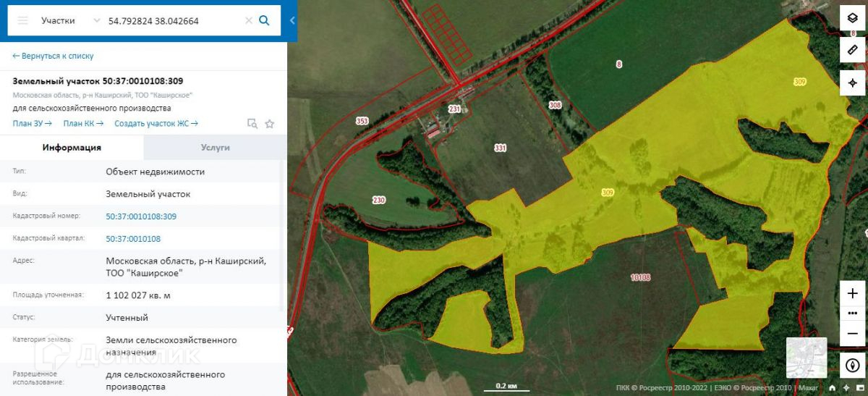The height and width of the screenshot is (396, 868).
Task: Go back via Вернуться к списку
Action: 53,56
